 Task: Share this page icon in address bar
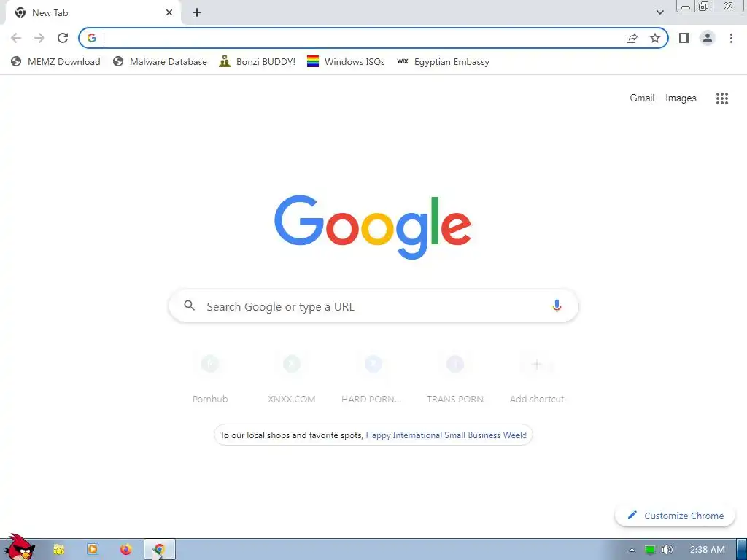click(632, 38)
